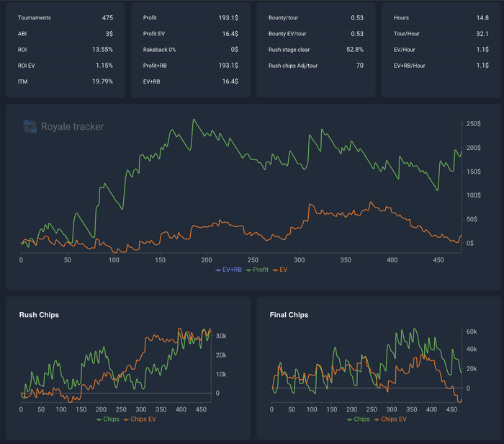This screenshot has height=444, width=504.
Task: Click the ITM 19.79% stat row
Action: 66,81
